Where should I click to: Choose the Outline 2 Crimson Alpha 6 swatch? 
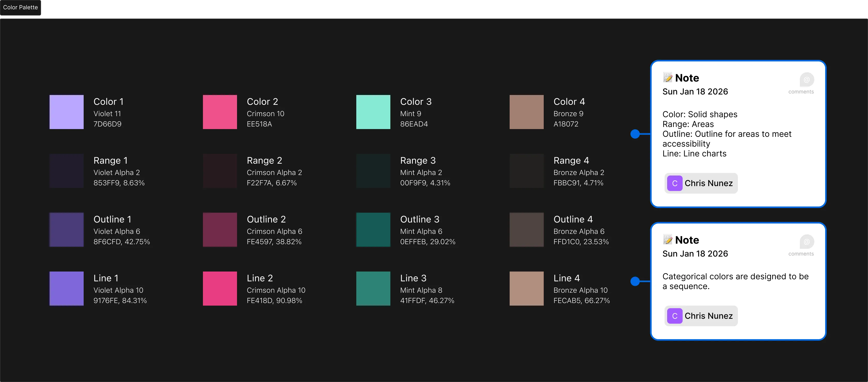pos(220,230)
